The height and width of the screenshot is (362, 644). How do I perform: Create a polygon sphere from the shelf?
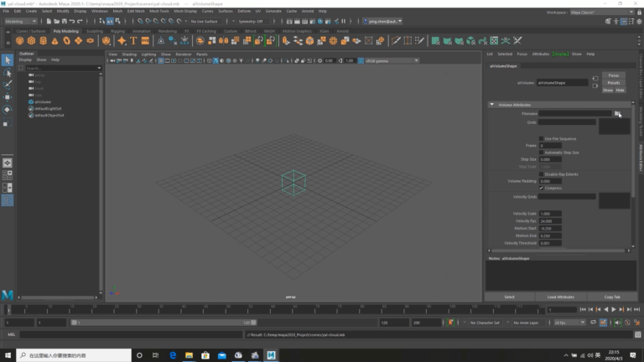tap(19, 40)
